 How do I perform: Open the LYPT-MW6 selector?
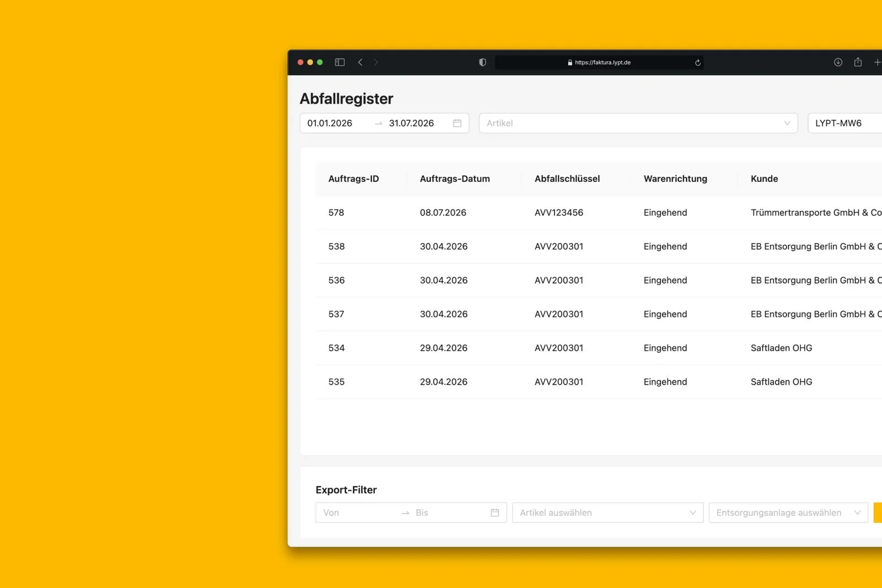point(845,123)
